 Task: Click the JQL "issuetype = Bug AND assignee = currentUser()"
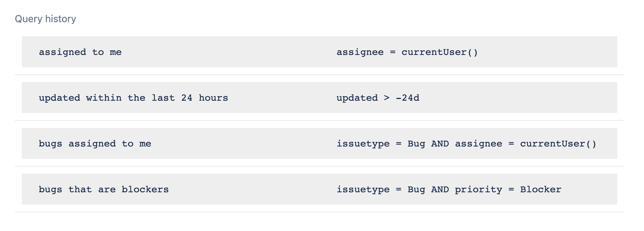point(466,144)
